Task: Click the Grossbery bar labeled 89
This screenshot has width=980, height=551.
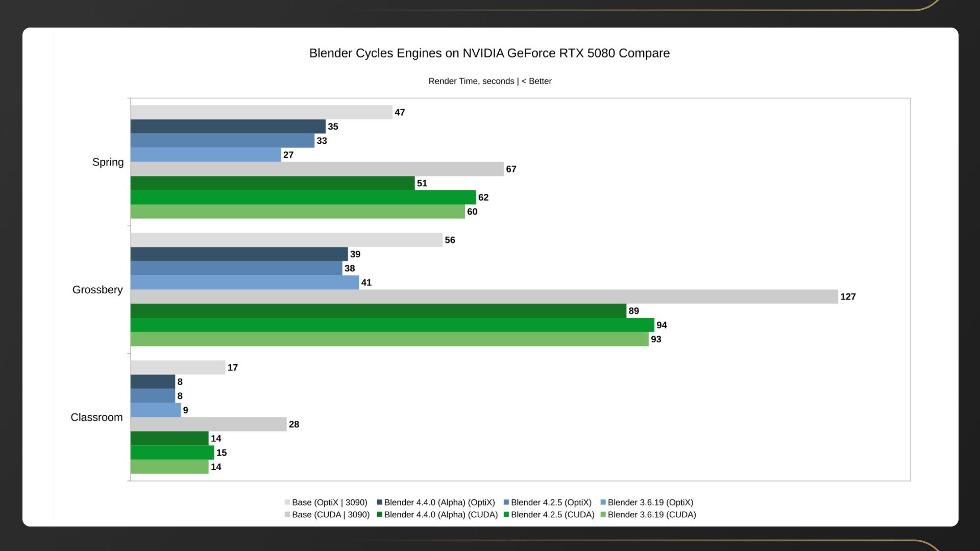Action: (378, 311)
